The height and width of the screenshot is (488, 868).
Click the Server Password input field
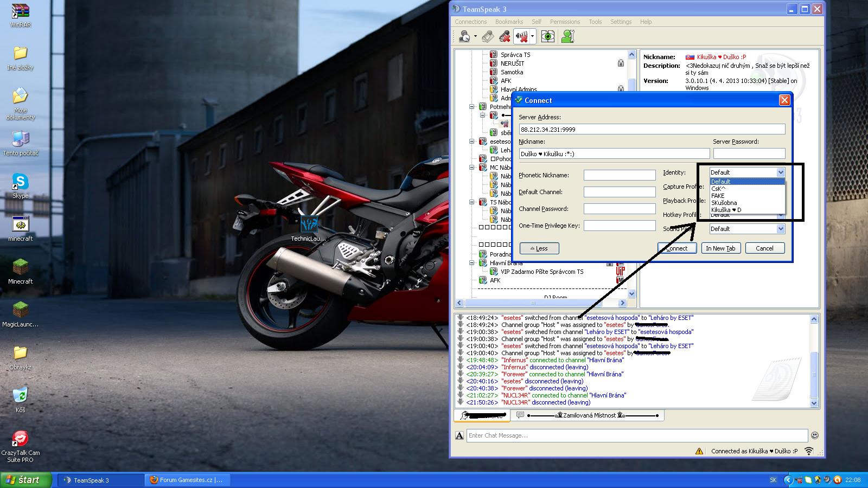[x=749, y=153]
